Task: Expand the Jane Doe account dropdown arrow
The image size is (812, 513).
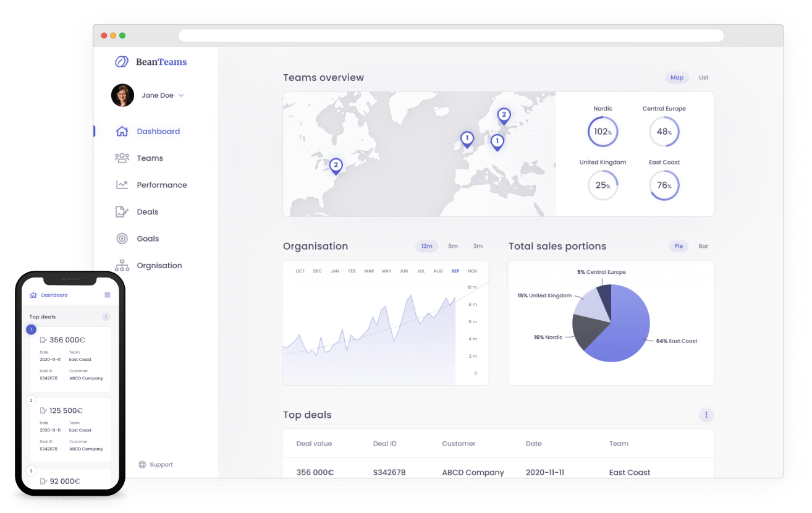Action: tap(181, 95)
